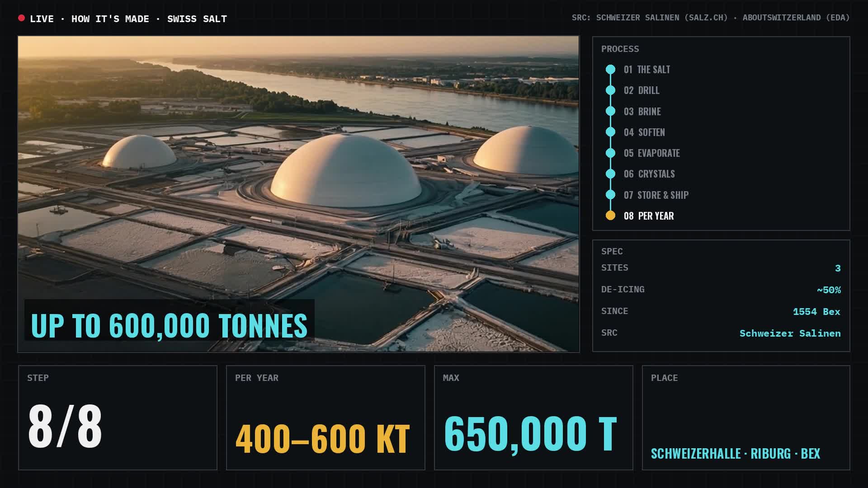Click the 'CRYSTALS' process label
Viewport: 868px width, 488px height.
[656, 174]
